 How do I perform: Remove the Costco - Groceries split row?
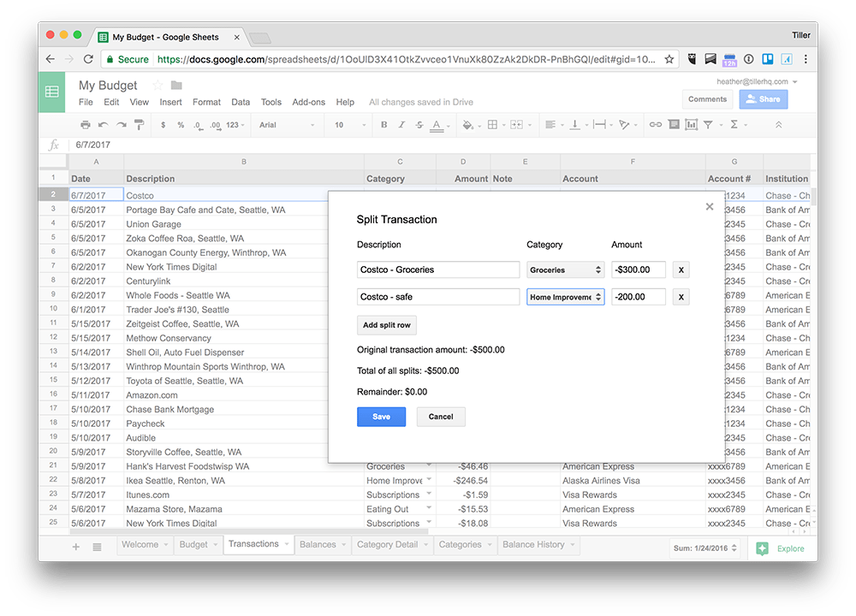click(681, 269)
